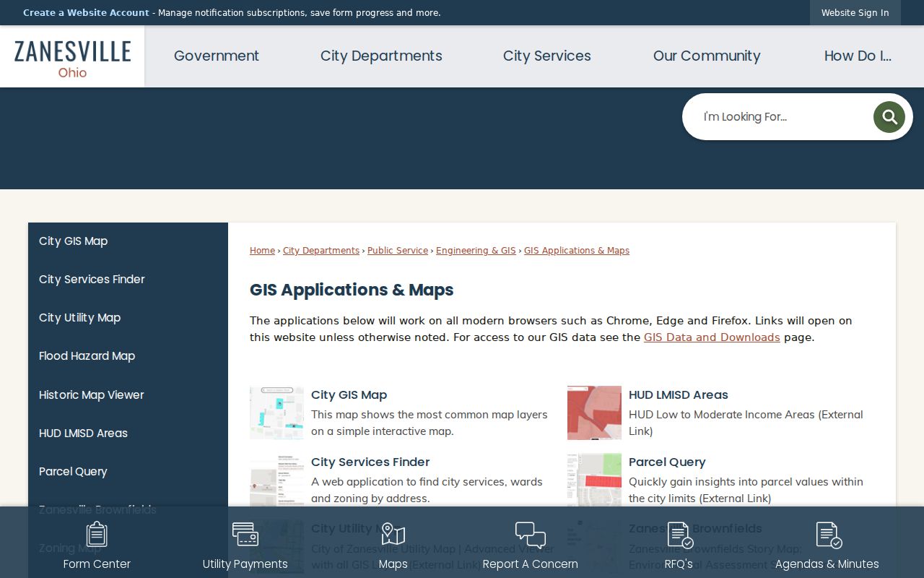This screenshot has width=924, height=578.
Task: Open City Services Finder thumbnail image
Action: click(276, 480)
